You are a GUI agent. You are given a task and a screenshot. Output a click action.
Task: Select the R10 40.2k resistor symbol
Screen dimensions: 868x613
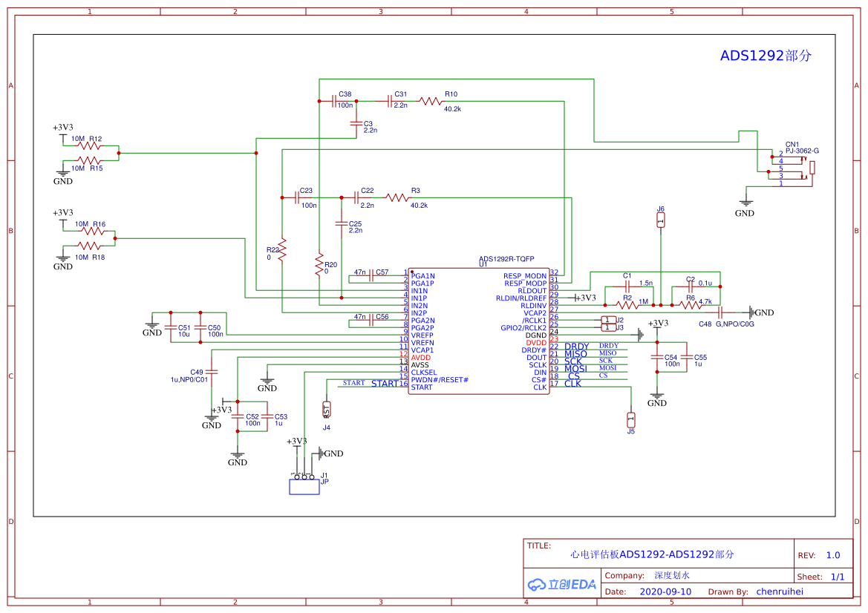(430, 101)
